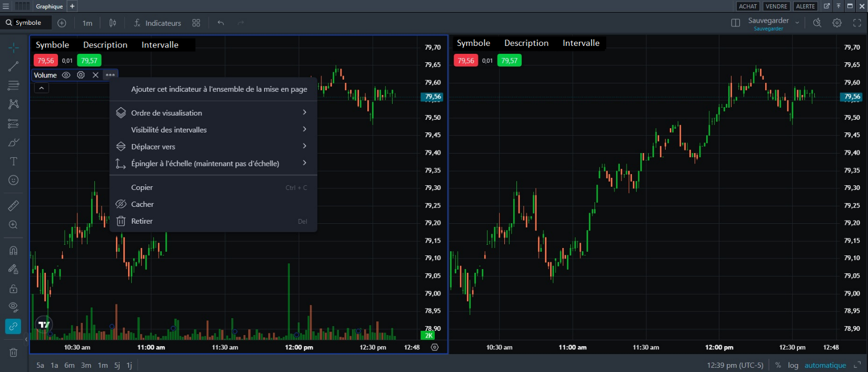Activate the magnet mode tool

coord(14,251)
